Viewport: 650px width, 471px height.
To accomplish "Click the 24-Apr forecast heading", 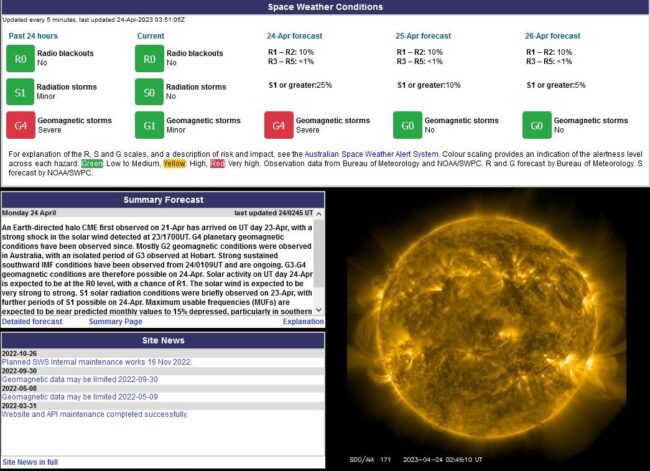I will 294,36.
